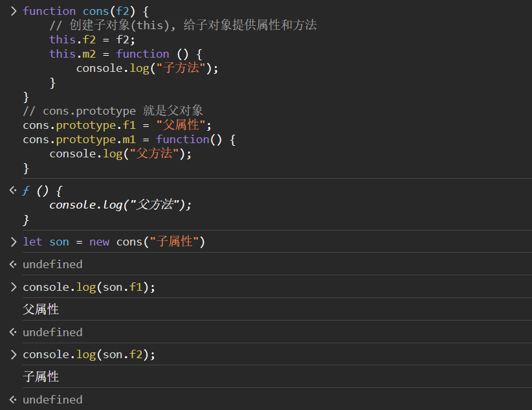Click the output arrow beside the ƒ () result
The width and height of the screenshot is (532, 410).
click(x=13, y=190)
